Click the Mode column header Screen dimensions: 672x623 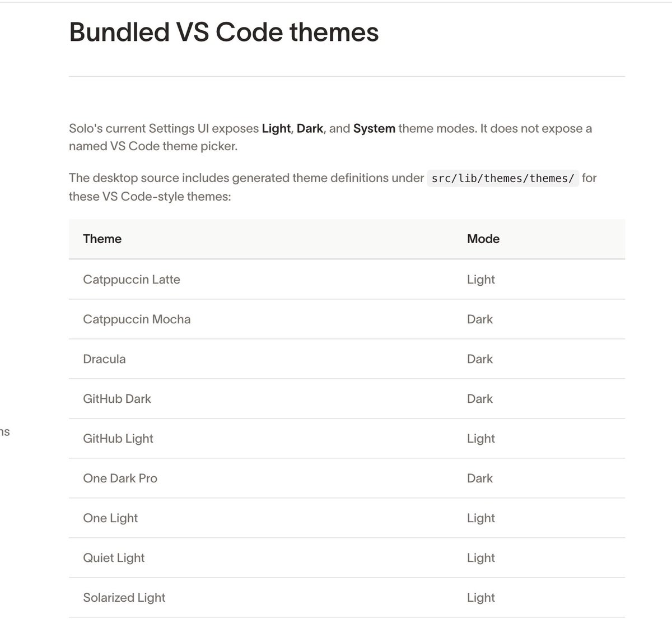tap(483, 239)
